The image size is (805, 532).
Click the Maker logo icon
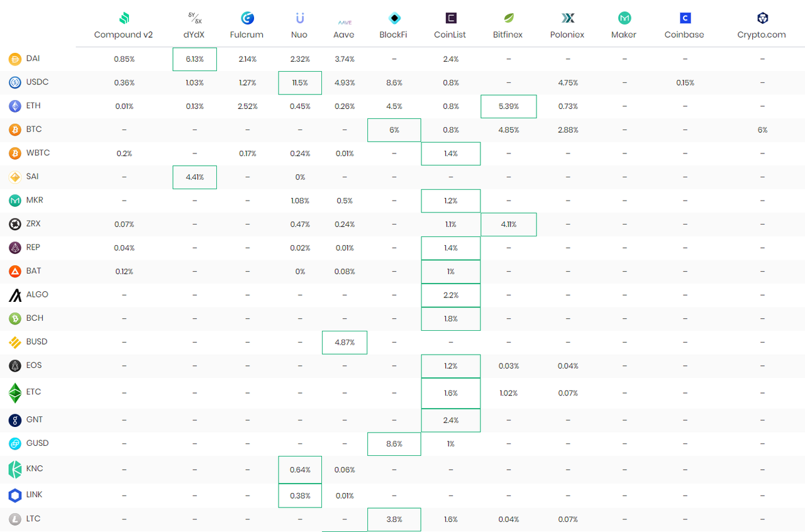625,18
